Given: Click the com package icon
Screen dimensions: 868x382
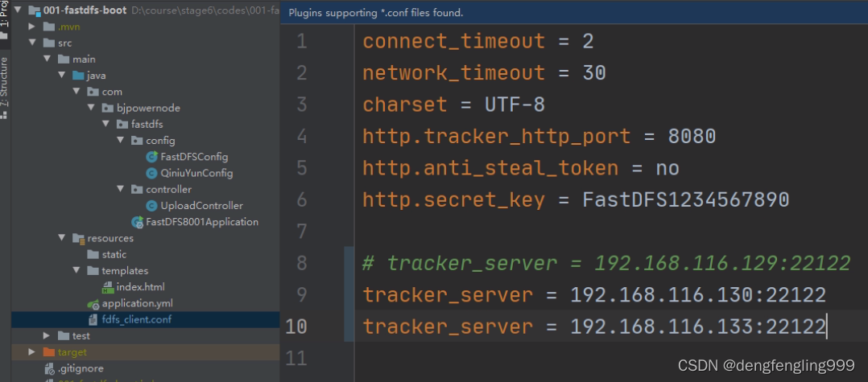Looking at the screenshot, I should click(93, 92).
